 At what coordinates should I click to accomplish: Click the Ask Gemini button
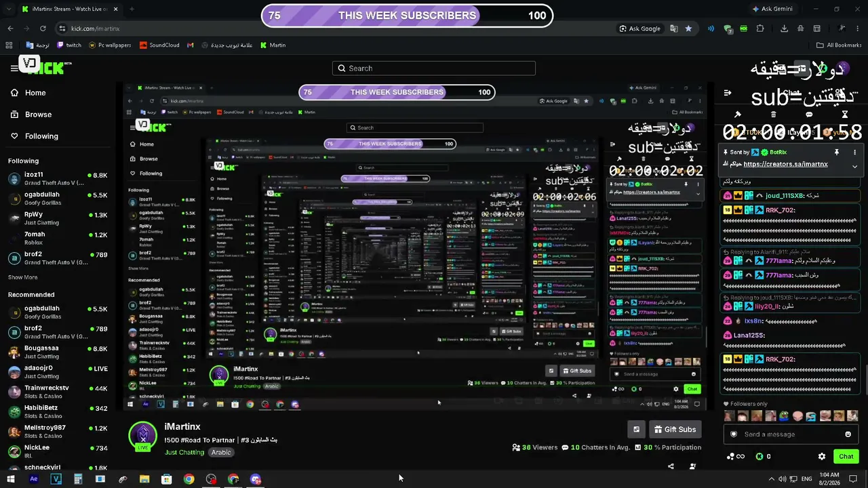[x=772, y=9]
